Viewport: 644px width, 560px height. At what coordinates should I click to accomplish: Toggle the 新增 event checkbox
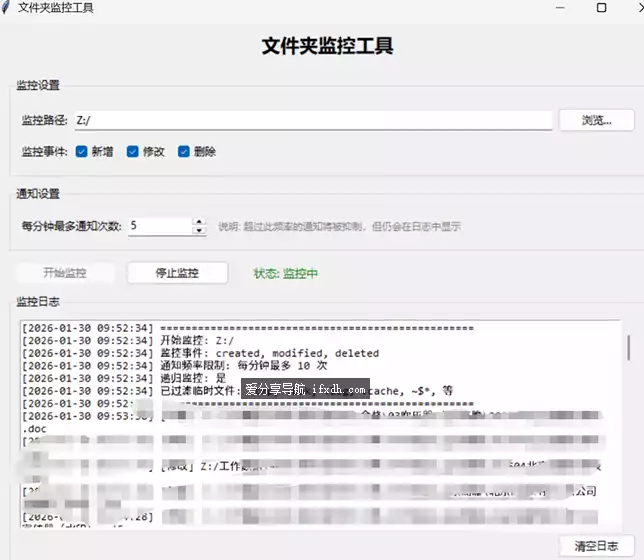[x=81, y=152]
